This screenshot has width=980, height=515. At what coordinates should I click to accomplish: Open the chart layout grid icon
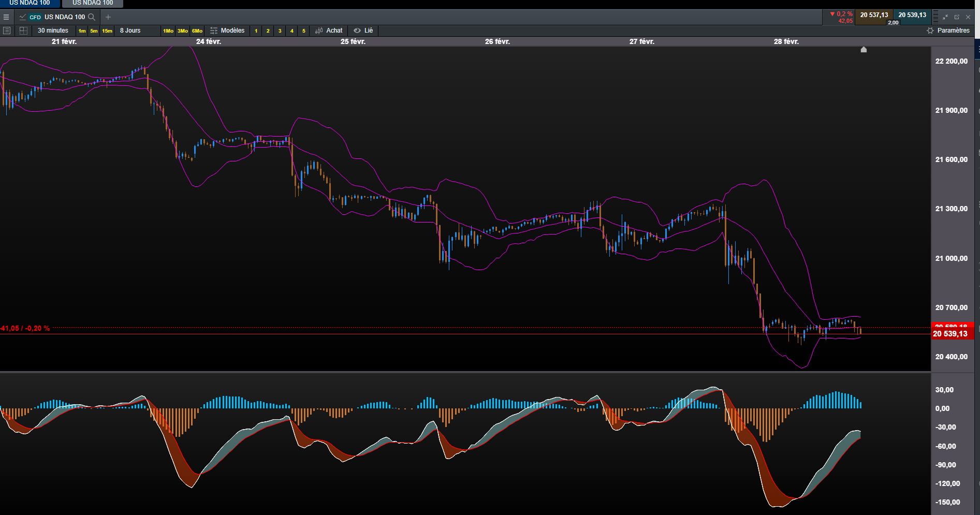23,31
